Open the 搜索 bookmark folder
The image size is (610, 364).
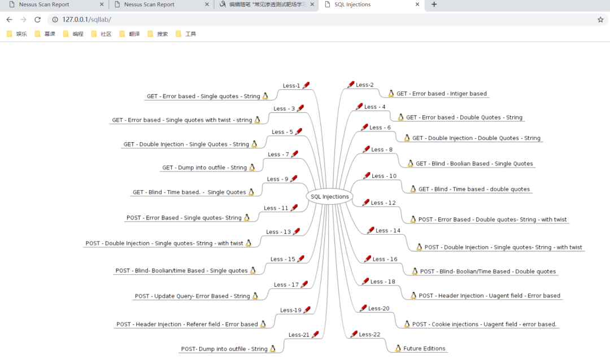point(158,34)
